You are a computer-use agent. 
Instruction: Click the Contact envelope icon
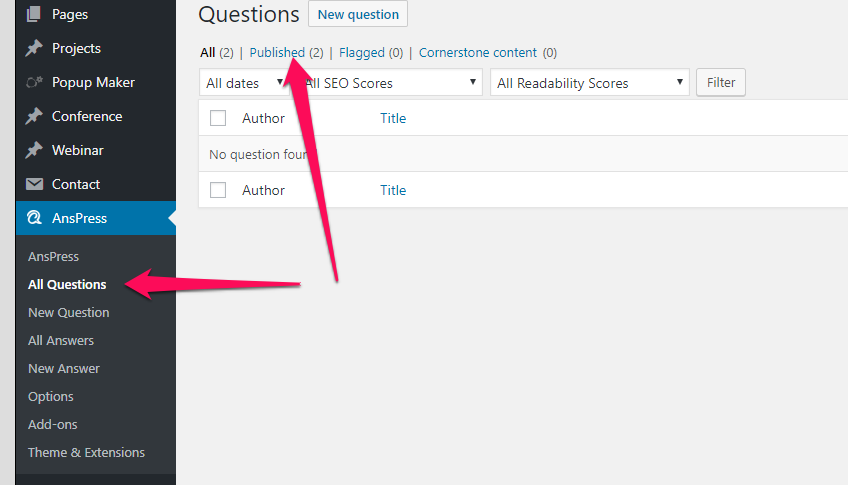pos(34,184)
